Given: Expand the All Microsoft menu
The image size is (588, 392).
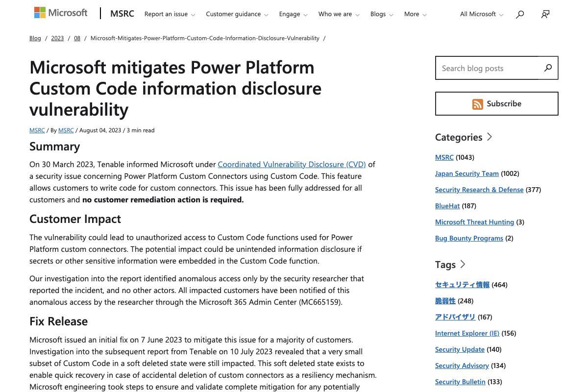Looking at the screenshot, I should coord(482,14).
